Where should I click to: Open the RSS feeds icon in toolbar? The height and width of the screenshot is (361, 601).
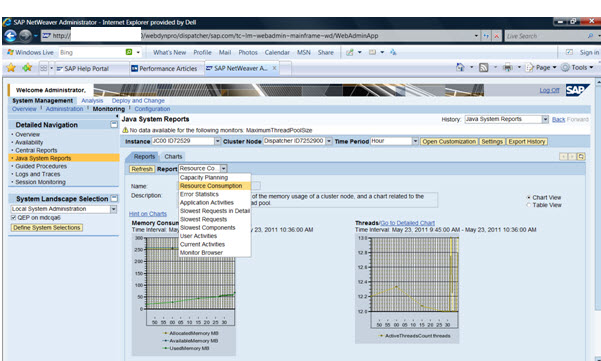coord(484,68)
